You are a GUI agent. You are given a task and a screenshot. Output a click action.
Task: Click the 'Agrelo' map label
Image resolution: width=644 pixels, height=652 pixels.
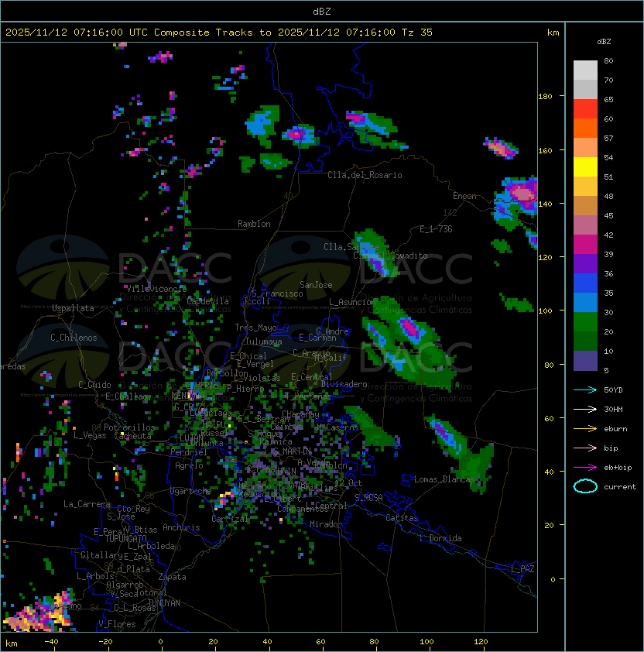pos(189,465)
